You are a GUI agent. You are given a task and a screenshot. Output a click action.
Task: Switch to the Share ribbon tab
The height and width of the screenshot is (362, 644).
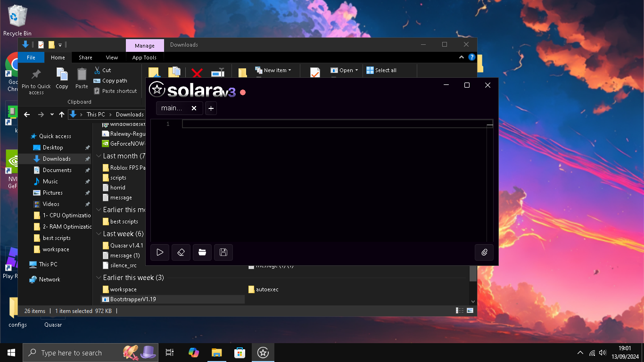pyautogui.click(x=85, y=58)
